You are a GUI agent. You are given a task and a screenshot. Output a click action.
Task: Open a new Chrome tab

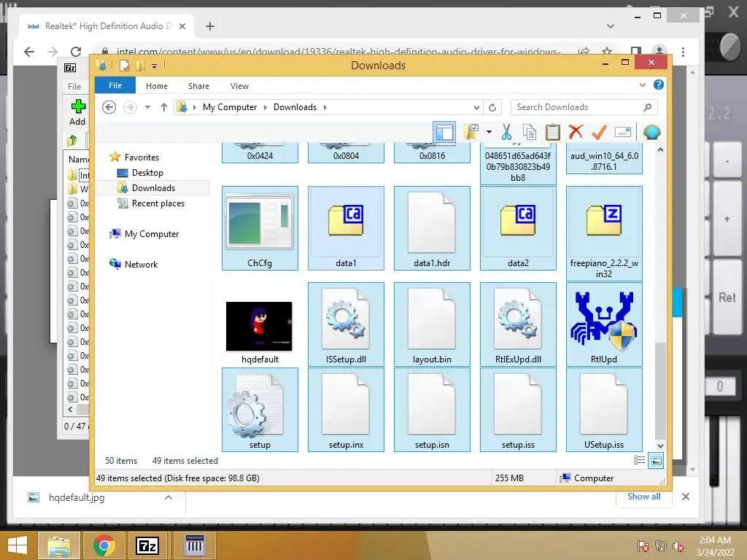point(209,26)
